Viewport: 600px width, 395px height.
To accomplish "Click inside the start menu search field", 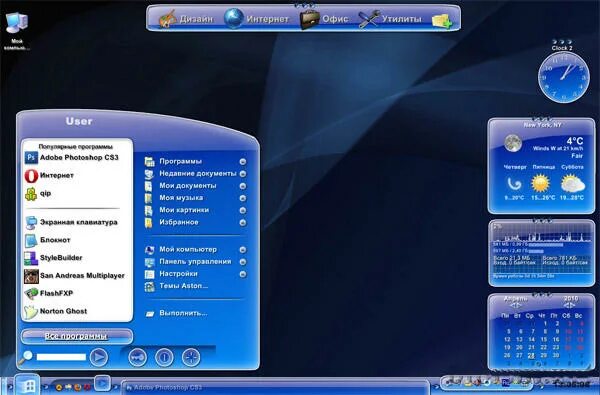I will tap(61, 357).
